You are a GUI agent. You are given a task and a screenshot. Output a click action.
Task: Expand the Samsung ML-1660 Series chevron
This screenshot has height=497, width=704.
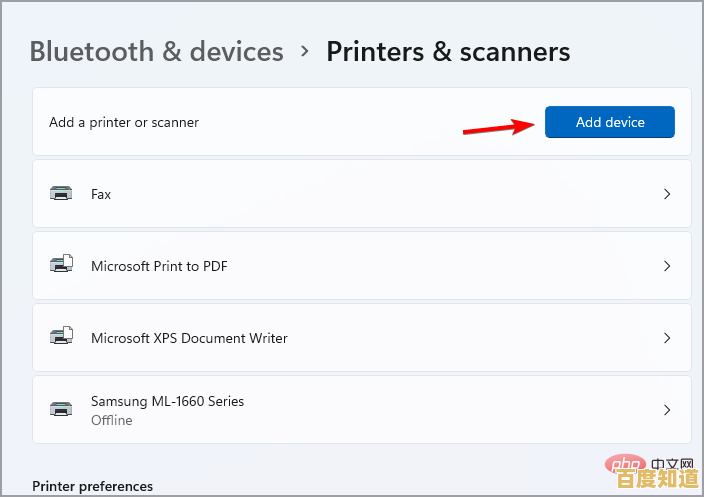coord(667,410)
